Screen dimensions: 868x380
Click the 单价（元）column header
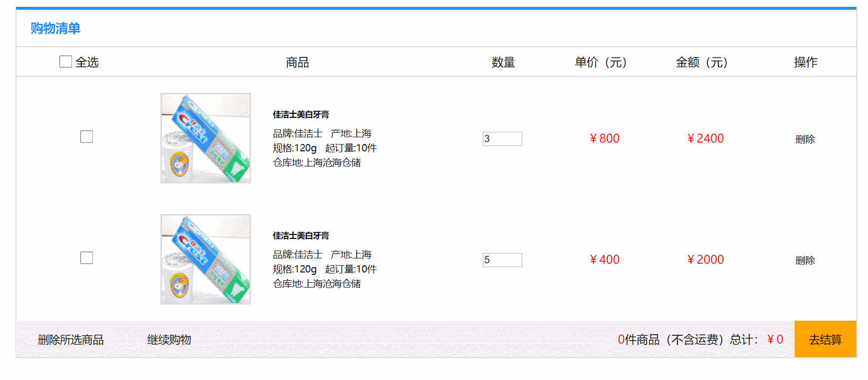[601, 62]
